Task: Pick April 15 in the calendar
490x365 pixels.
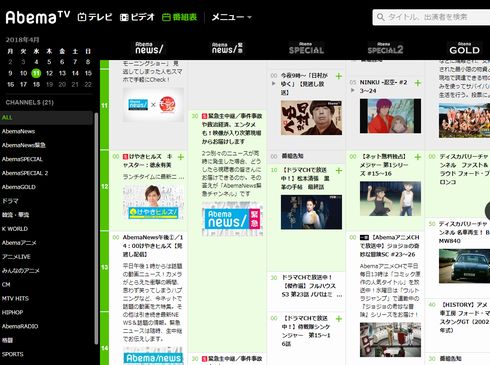Action: 88,73
